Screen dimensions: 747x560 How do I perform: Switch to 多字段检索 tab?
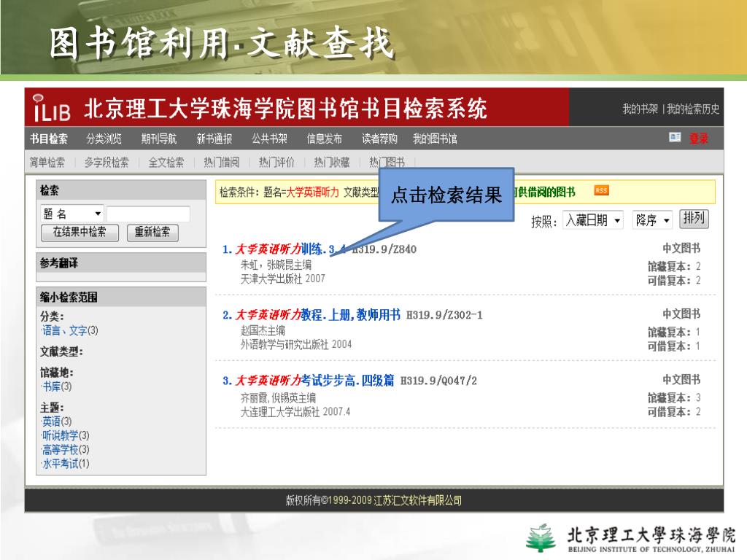point(107,163)
